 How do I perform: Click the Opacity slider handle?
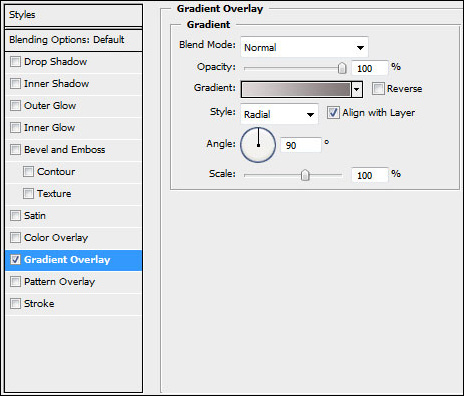(342, 68)
